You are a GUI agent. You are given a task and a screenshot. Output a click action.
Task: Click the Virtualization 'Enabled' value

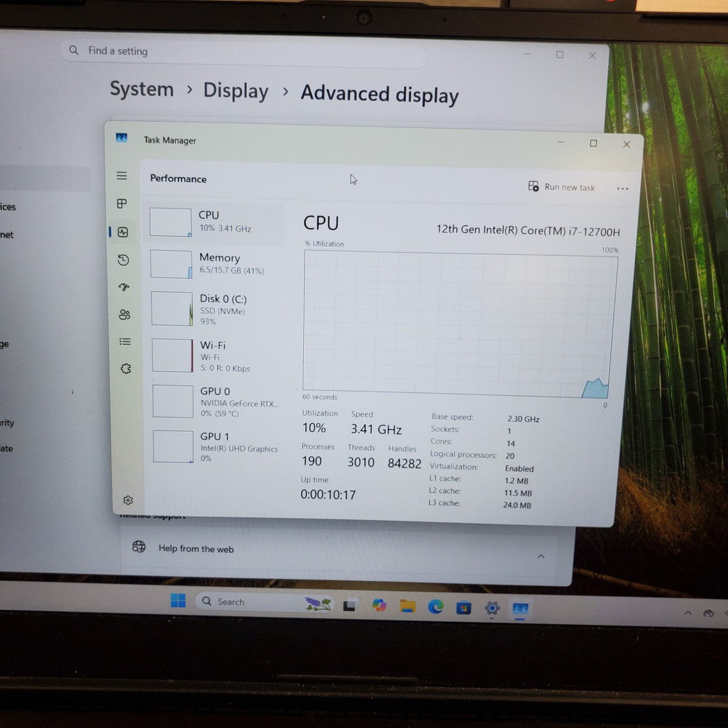point(519,469)
